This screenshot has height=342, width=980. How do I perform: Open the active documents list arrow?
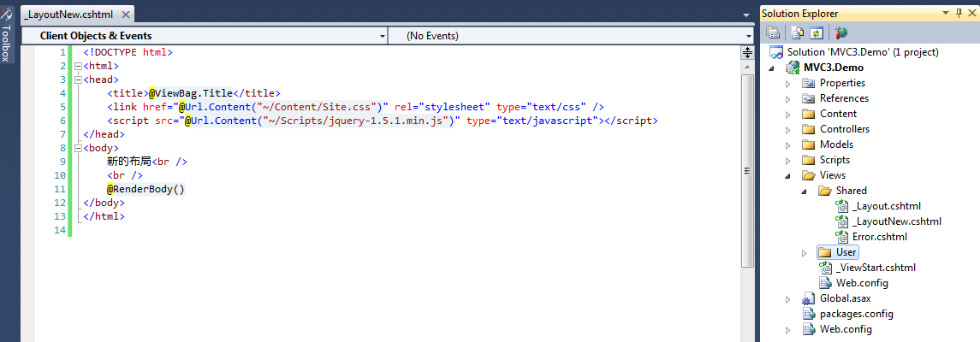pyautogui.click(x=746, y=15)
